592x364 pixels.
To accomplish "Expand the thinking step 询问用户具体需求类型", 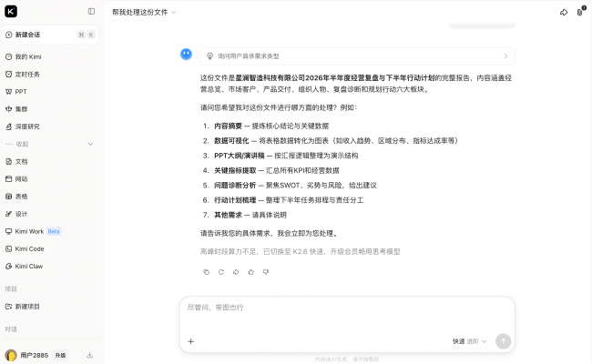I will [357, 56].
